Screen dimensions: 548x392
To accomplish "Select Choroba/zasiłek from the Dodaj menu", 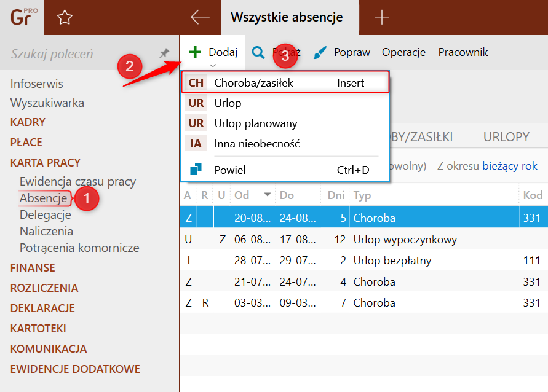I will click(285, 83).
